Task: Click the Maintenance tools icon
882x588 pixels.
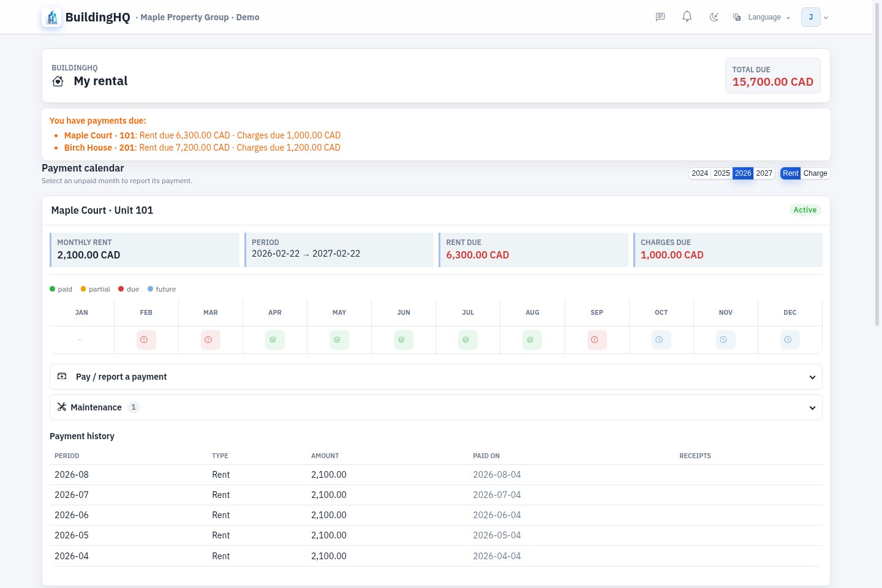Action: coord(62,407)
